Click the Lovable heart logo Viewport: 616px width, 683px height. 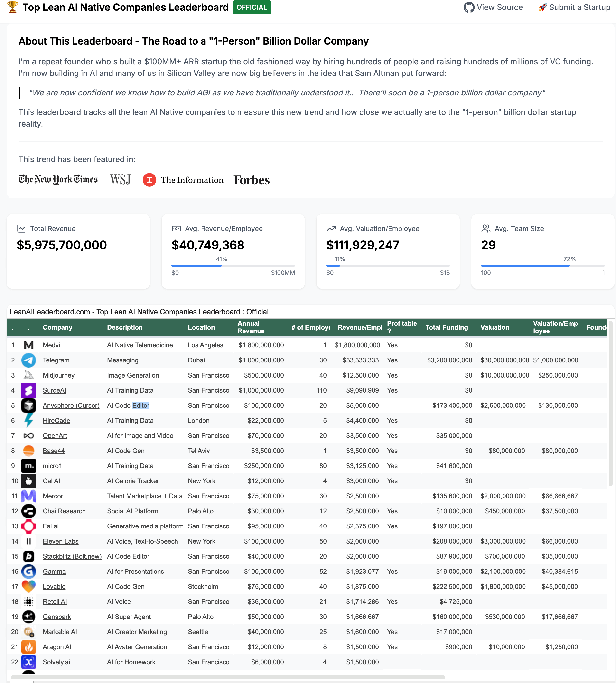pos(29,587)
